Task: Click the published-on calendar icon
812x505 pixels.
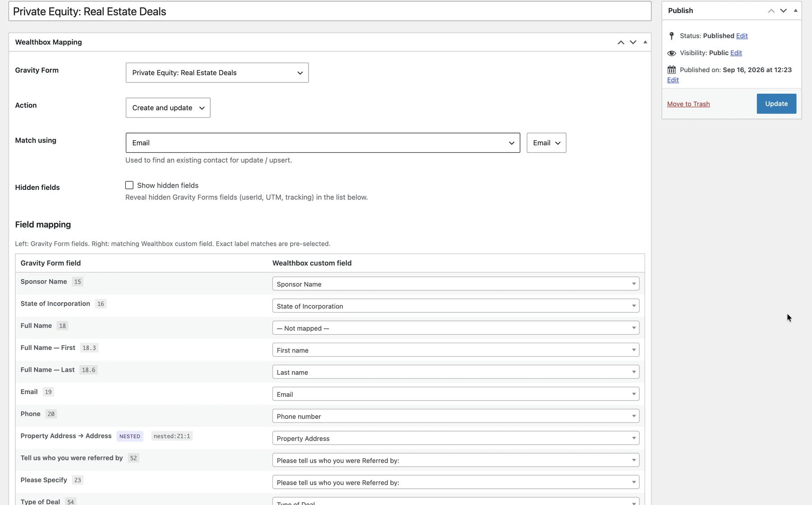Action: coord(671,70)
